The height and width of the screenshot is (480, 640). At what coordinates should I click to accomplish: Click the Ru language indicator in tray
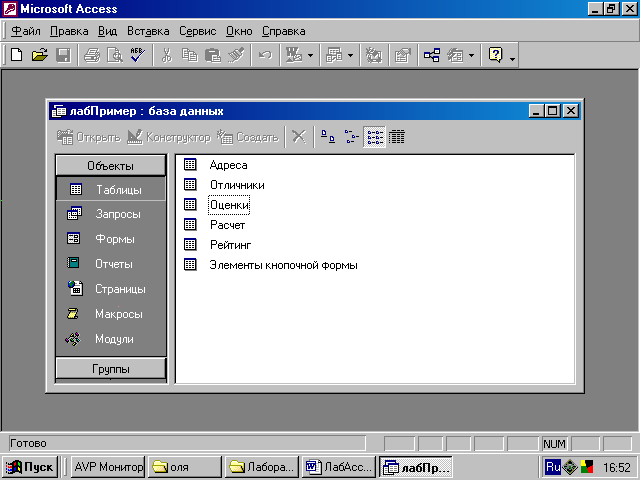tap(553, 467)
